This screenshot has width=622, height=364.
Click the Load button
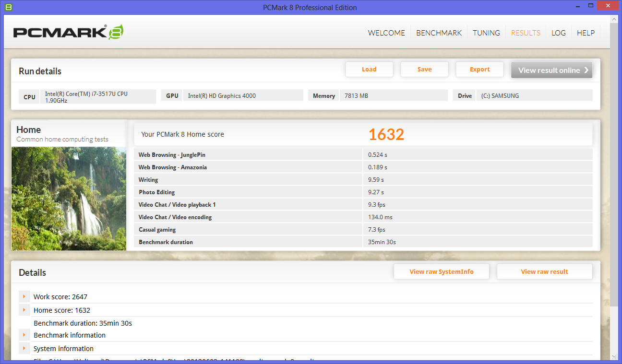coord(369,70)
